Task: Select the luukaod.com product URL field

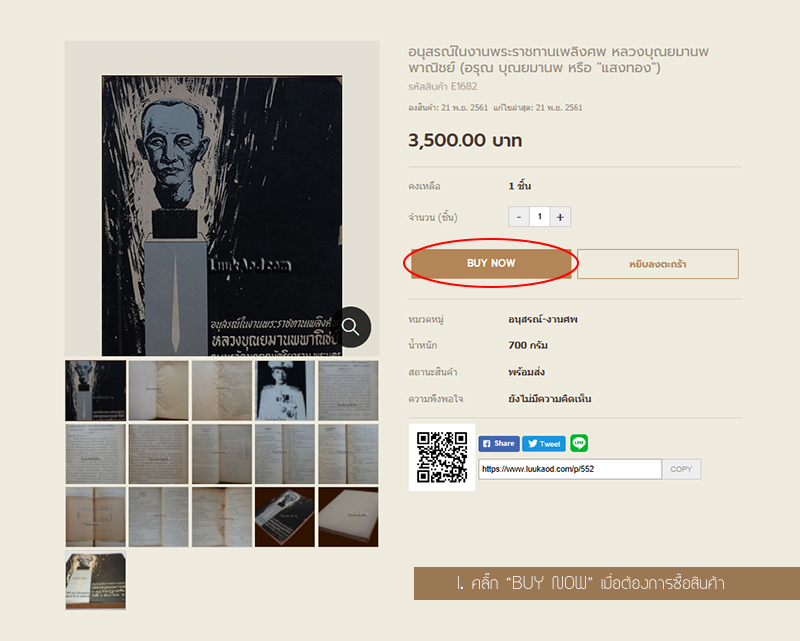Action: tap(570, 469)
